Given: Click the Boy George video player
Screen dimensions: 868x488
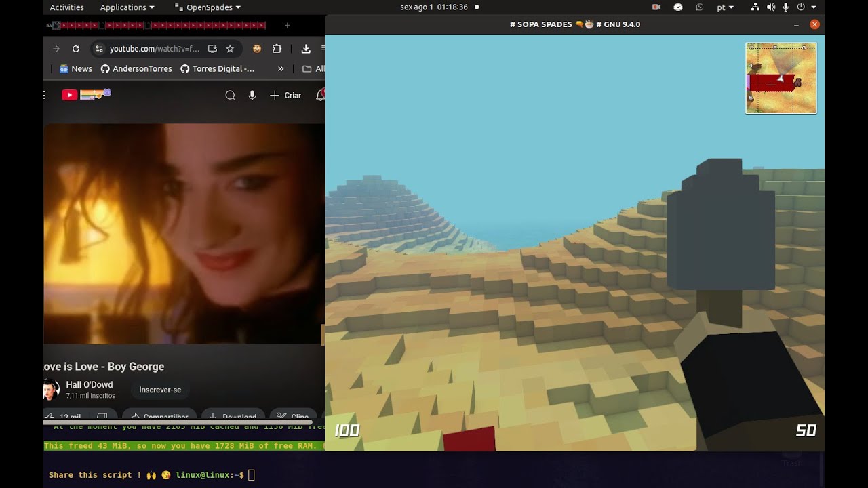Looking at the screenshot, I should click(184, 234).
